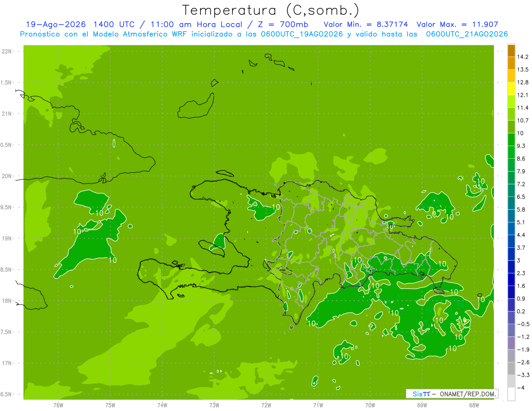Viewport: 532px width, 411px height.
Task: Click the -0.5 colorbar value
Action: coord(523,324)
